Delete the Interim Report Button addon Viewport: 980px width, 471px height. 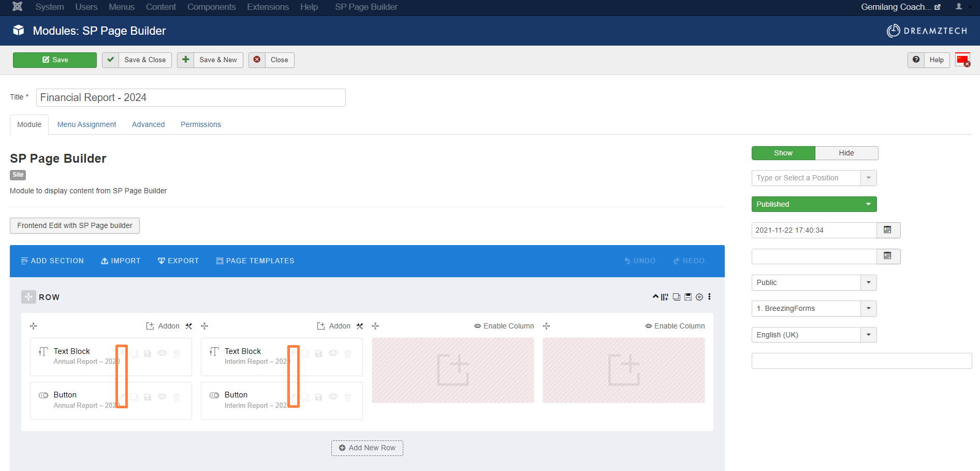(348, 397)
